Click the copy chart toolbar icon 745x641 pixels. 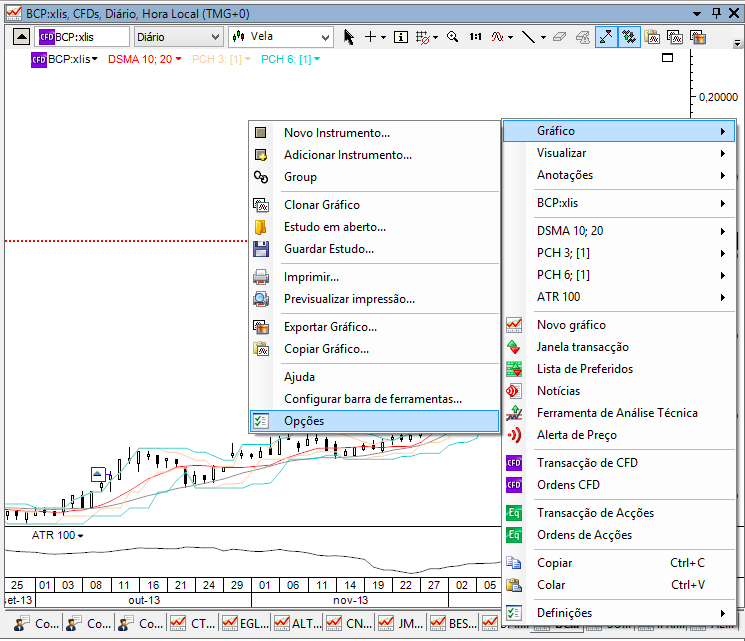pos(652,37)
